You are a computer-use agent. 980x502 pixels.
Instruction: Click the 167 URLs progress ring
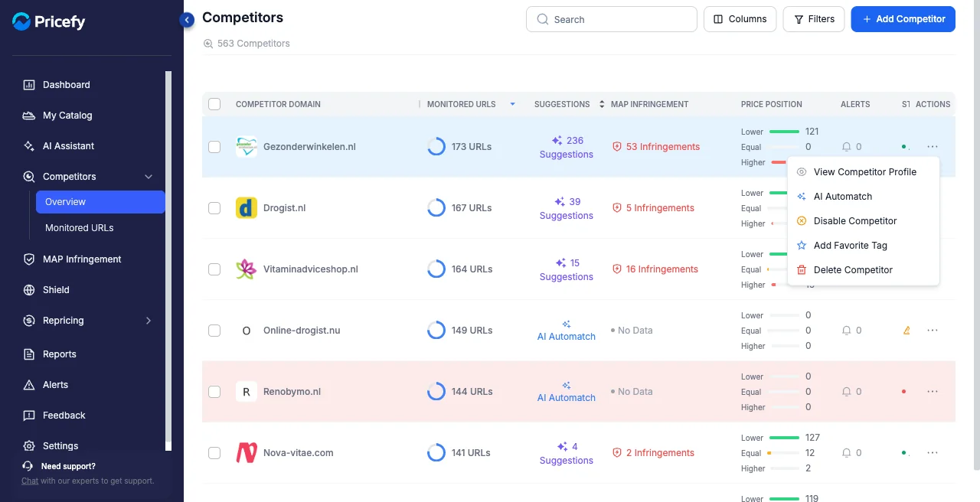click(436, 208)
